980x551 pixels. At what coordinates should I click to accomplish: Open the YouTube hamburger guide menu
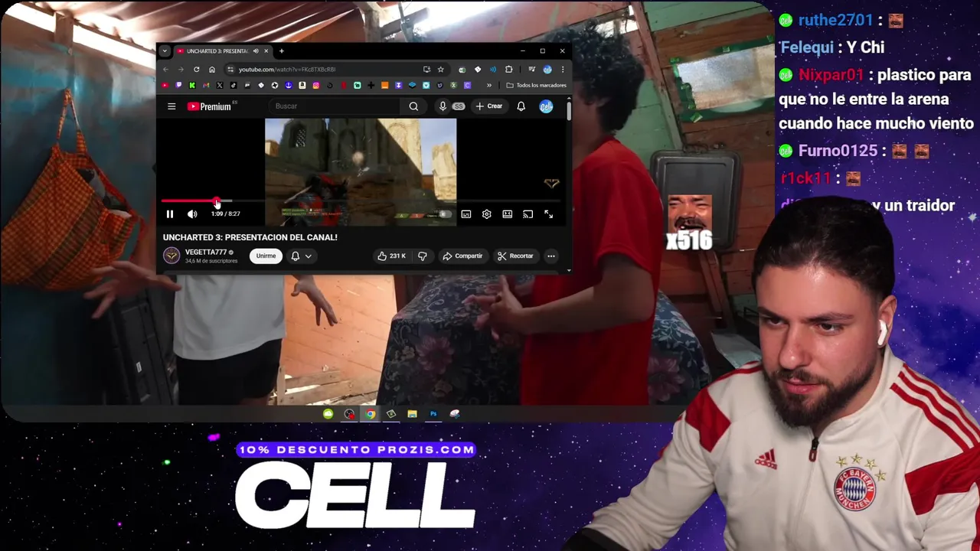pos(171,106)
